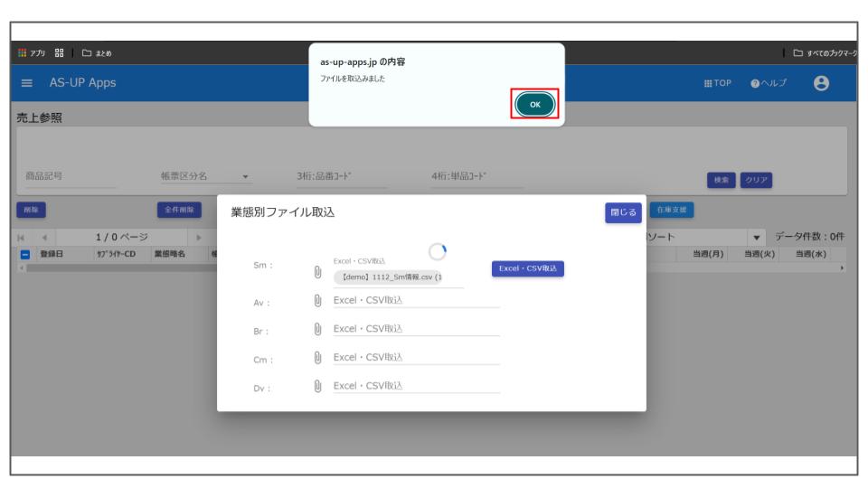Open the ヘルプ help link

tap(769, 83)
